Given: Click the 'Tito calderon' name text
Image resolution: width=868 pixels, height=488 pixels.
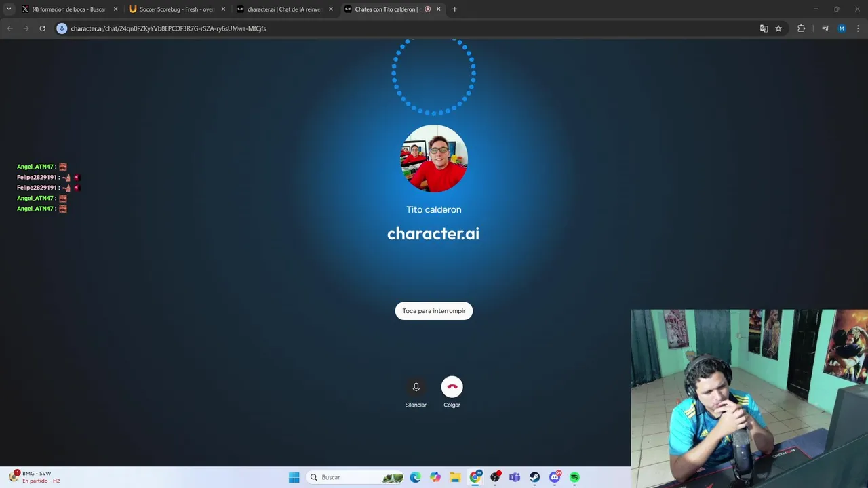Looking at the screenshot, I should [434, 210].
